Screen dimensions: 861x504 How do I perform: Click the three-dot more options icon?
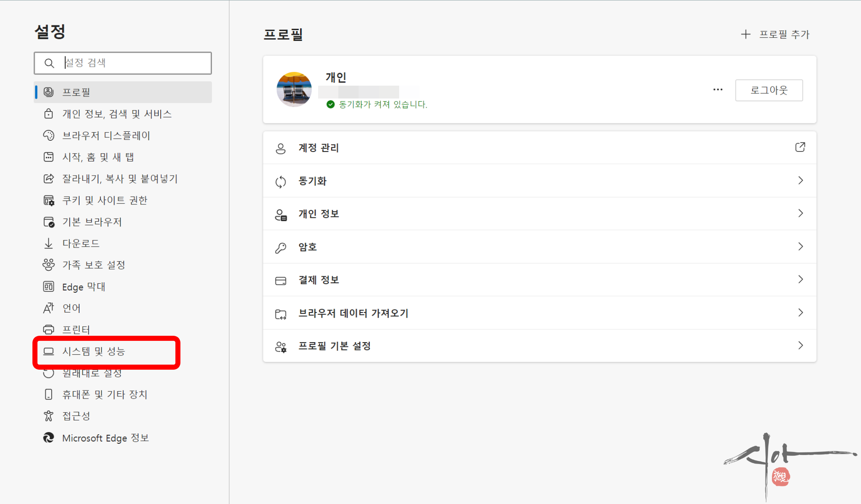tap(718, 90)
